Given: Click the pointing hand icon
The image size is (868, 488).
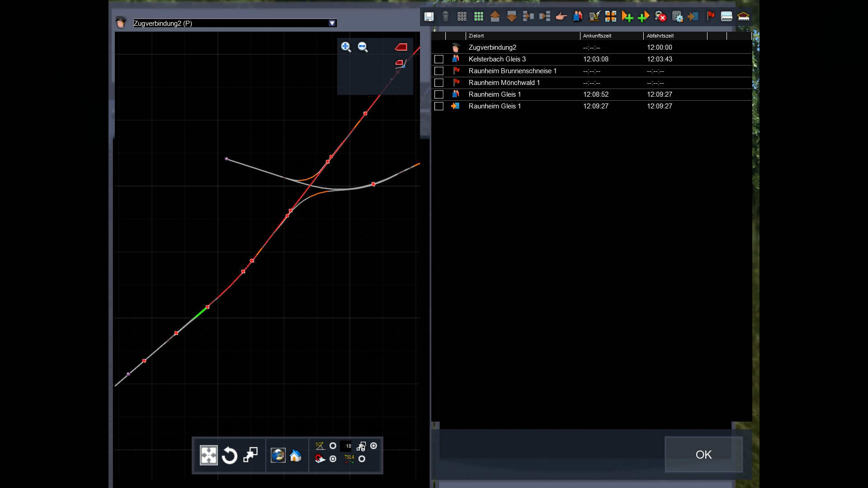Looking at the screenshot, I should [x=561, y=17].
